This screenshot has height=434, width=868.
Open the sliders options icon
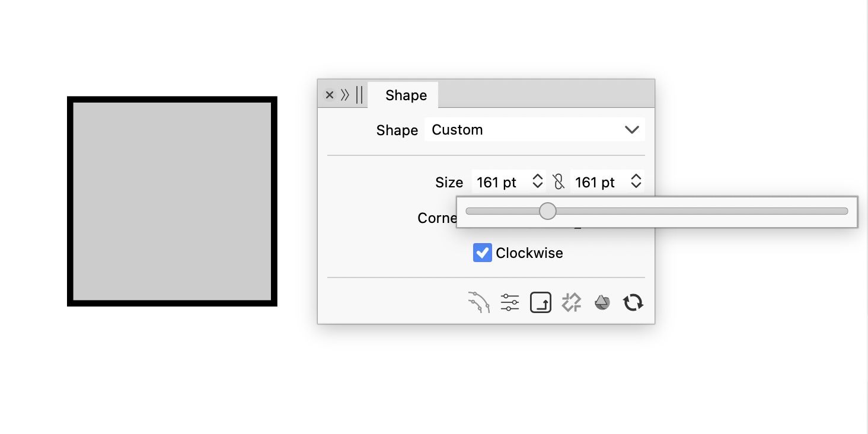[x=510, y=303]
